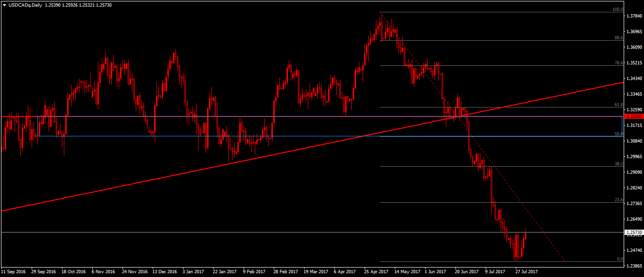This screenshot has width=644, height=277.
Task: Select the Fibonacci 23.6 level label
Action: pos(618,200)
